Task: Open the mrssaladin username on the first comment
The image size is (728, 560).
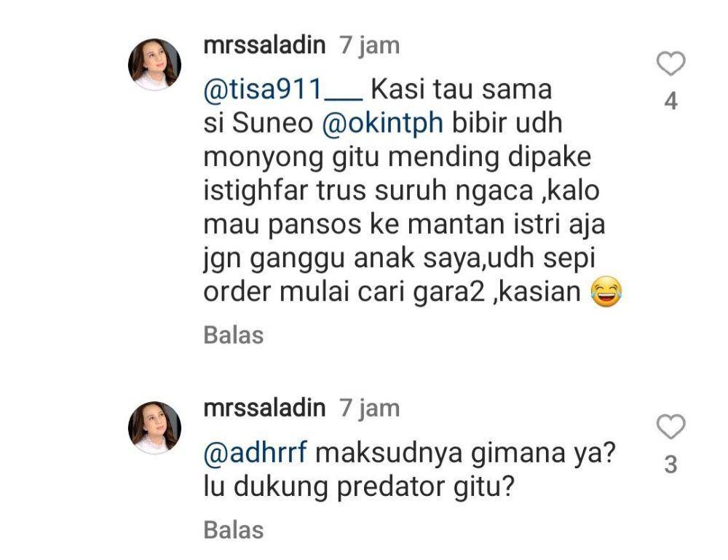Action: (x=264, y=45)
